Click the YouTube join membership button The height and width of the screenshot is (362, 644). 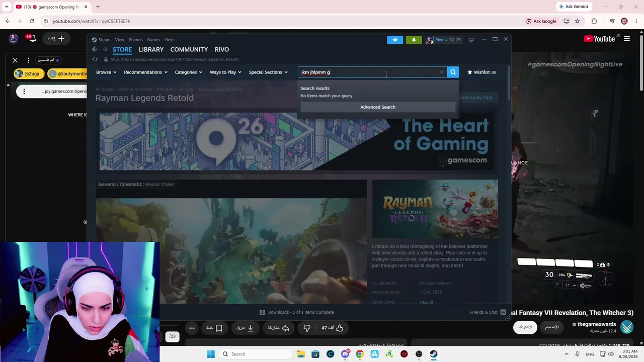pyautogui.click(x=552, y=327)
